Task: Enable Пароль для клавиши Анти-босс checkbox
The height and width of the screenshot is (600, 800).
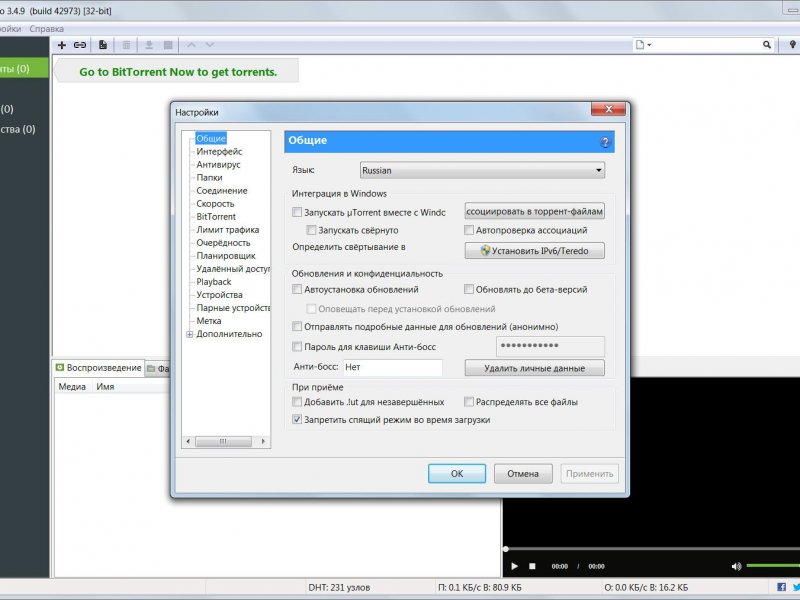Action: 297,346
